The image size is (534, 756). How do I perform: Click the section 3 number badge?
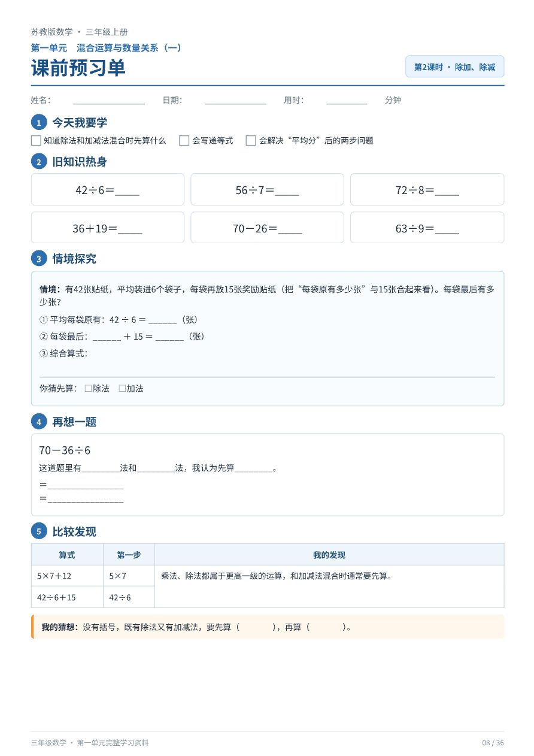39,259
